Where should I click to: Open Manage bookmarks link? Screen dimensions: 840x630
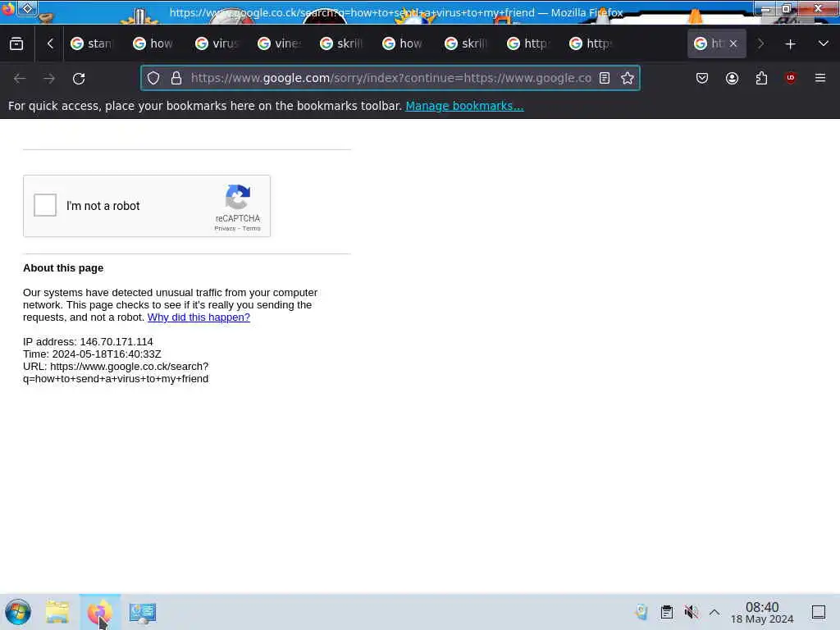coord(464,106)
